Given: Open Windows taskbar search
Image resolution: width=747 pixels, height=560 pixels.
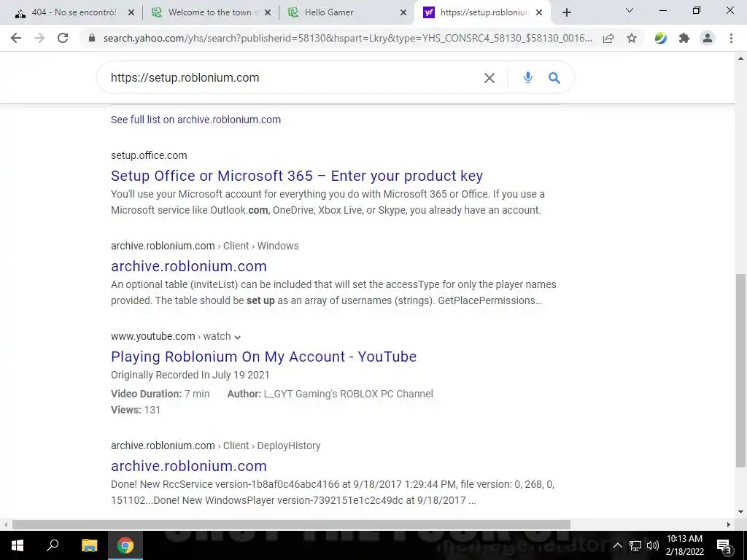Looking at the screenshot, I should click(x=53, y=545).
